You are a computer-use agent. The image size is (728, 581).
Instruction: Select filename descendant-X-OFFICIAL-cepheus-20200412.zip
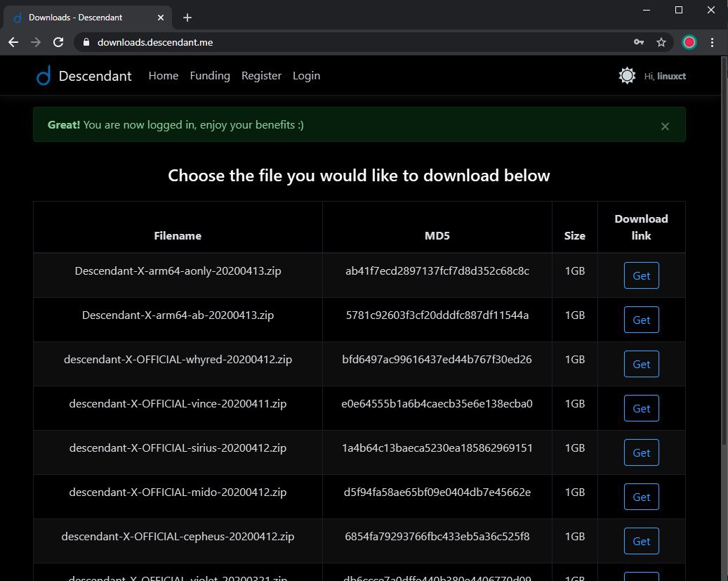(178, 536)
